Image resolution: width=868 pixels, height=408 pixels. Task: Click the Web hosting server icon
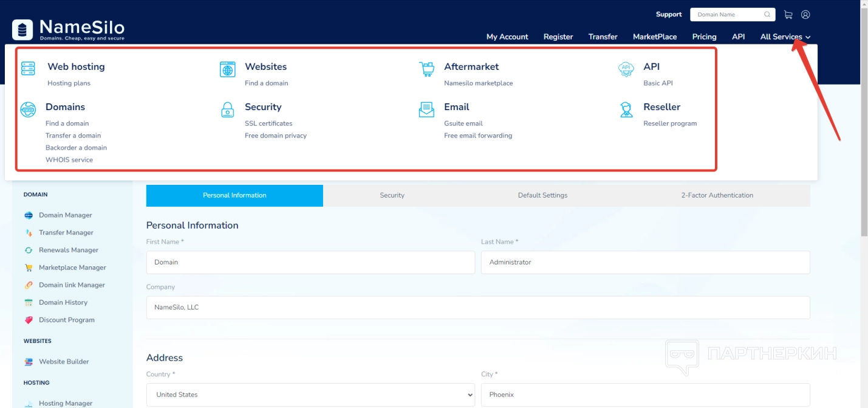point(28,68)
